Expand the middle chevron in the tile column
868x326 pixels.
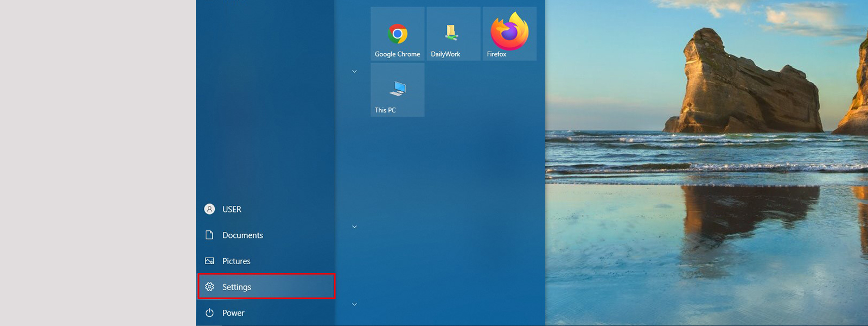coord(354,227)
